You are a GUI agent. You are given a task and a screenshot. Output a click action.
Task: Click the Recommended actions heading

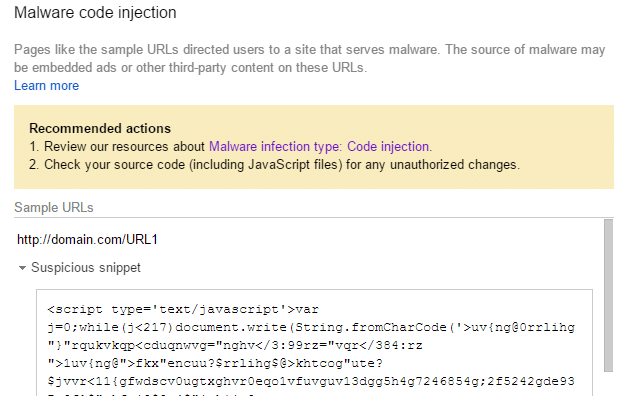click(x=100, y=129)
